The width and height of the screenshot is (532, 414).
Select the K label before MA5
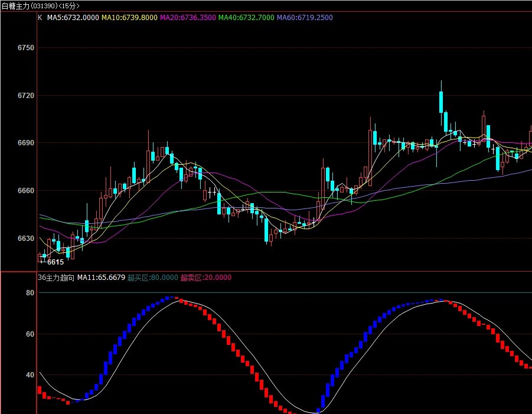[x=40, y=18]
